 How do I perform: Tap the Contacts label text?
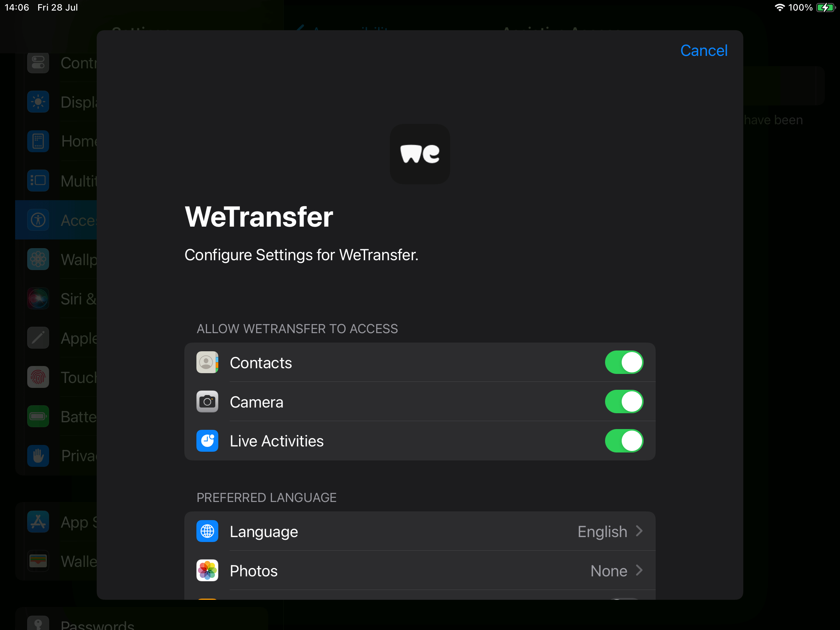tap(261, 363)
